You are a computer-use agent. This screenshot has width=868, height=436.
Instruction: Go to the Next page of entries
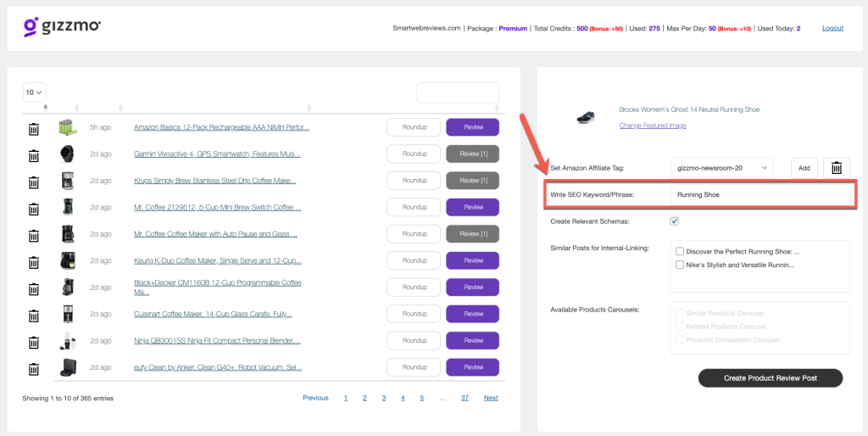(x=491, y=398)
